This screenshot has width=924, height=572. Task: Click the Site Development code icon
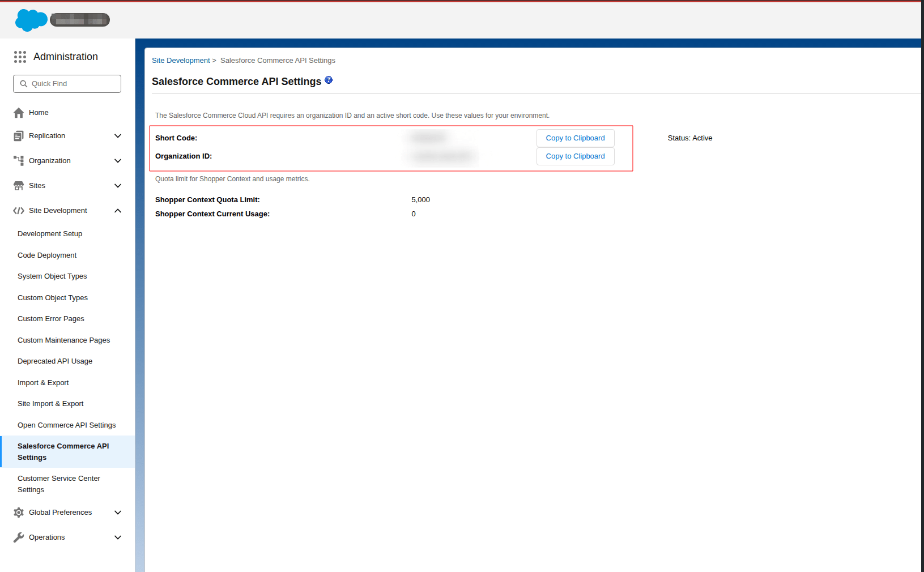click(19, 210)
